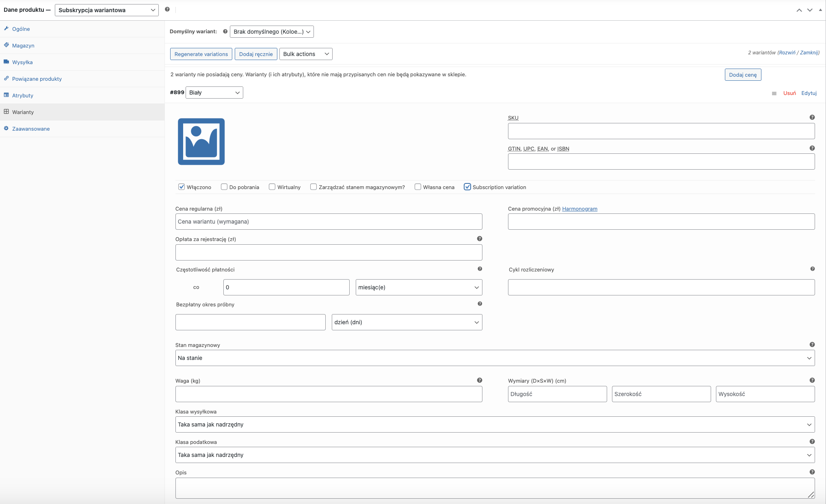The height and width of the screenshot is (504, 826).
Task: Click the drag handle icon for variation #899
Action: pyautogui.click(x=774, y=93)
